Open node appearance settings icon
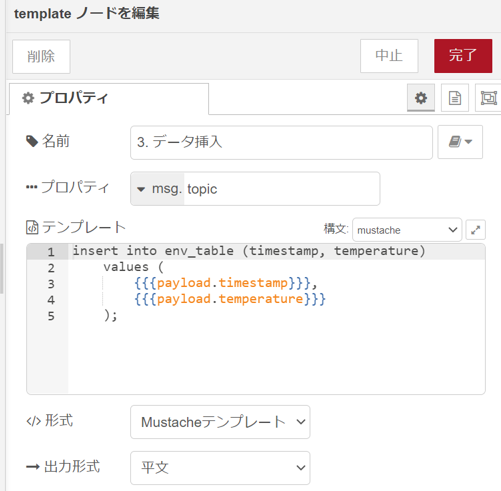The height and width of the screenshot is (491, 501). tap(488, 98)
